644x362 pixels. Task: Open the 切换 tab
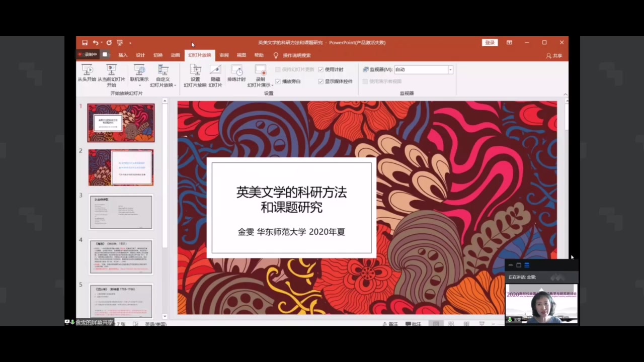(x=158, y=55)
